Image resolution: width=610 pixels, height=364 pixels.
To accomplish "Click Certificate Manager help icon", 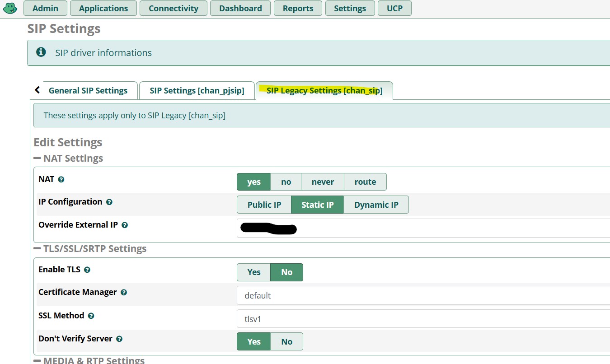I will point(124,293).
